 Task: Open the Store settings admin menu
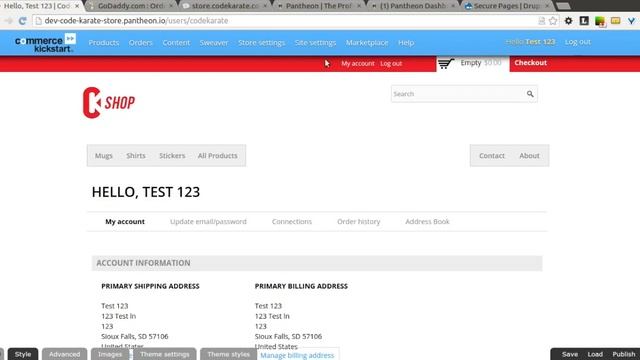[x=262, y=42]
